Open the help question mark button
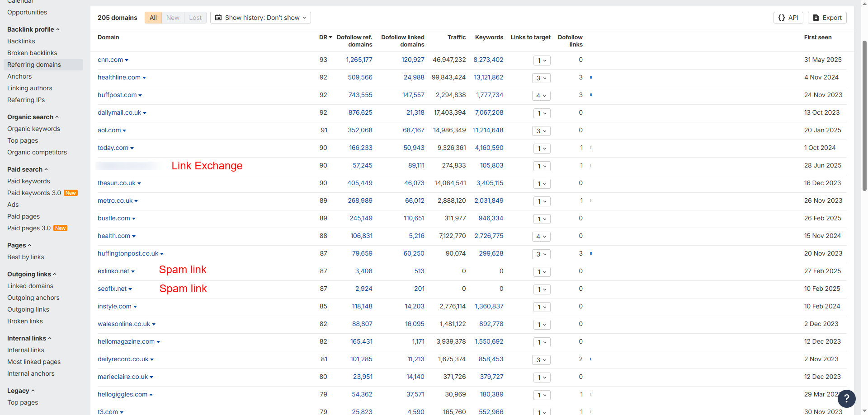Image resolution: width=868 pixels, height=415 pixels. (x=846, y=399)
